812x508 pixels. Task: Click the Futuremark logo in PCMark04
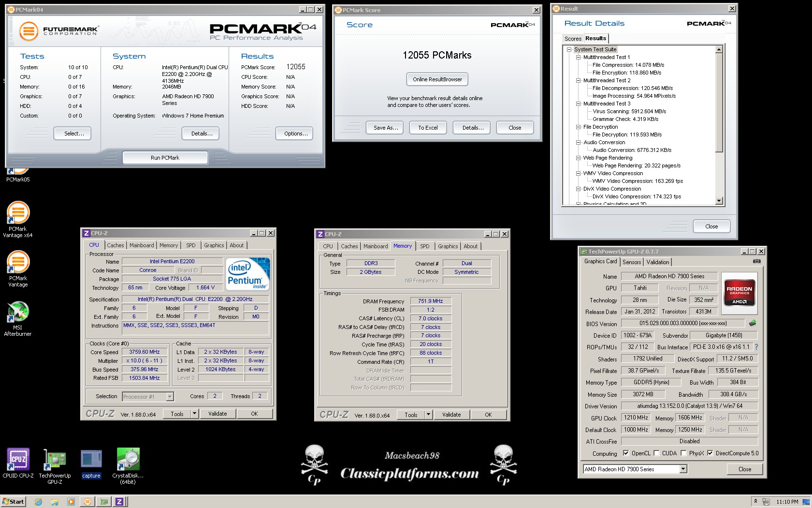pos(59,31)
